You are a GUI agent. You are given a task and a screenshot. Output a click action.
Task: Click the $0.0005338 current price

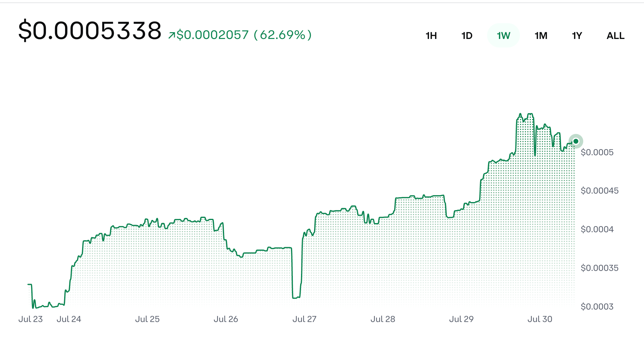point(90,31)
